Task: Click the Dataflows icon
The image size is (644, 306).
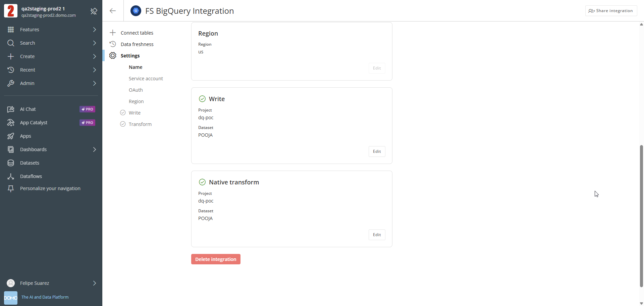Action: pos(11,176)
